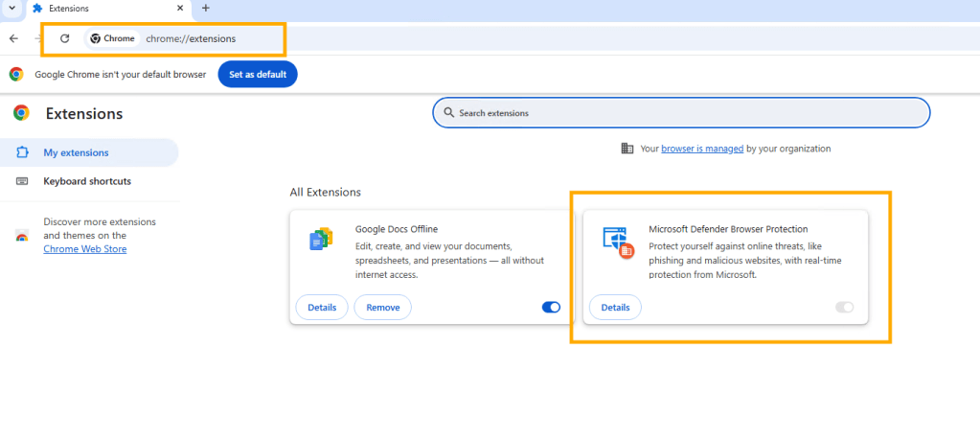The width and height of the screenshot is (980, 439).
Task: Go back using the back arrow
Action: tap(13, 38)
